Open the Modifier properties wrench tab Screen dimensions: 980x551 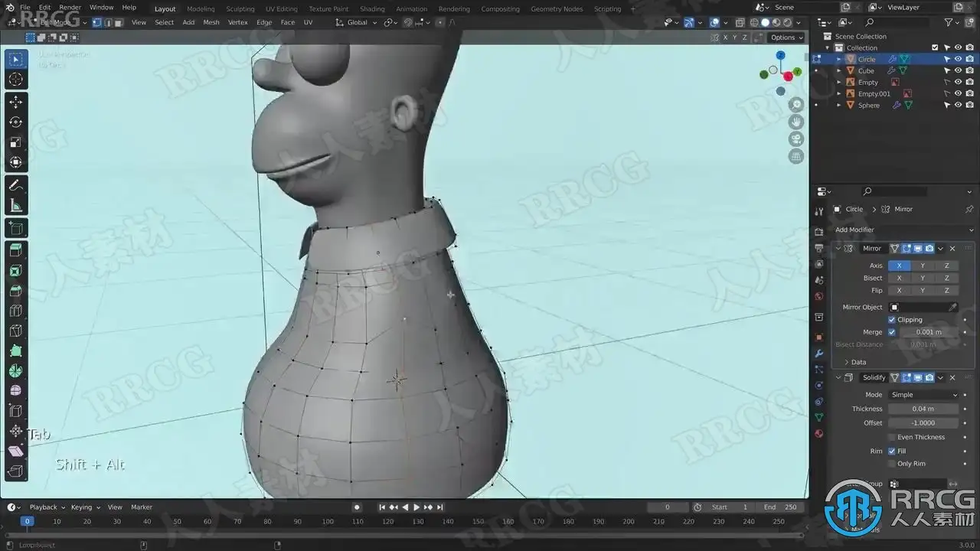(x=819, y=354)
